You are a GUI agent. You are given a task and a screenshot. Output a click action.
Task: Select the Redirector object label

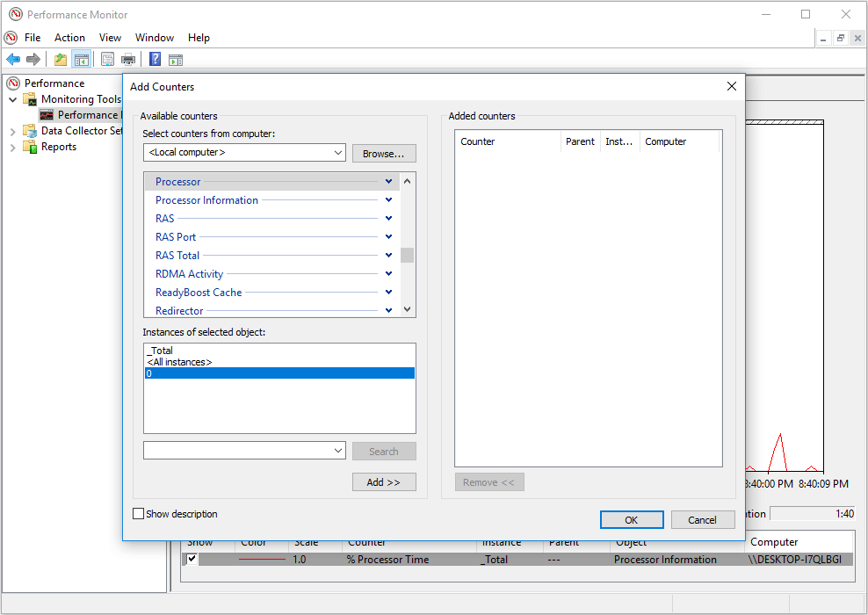pos(179,310)
